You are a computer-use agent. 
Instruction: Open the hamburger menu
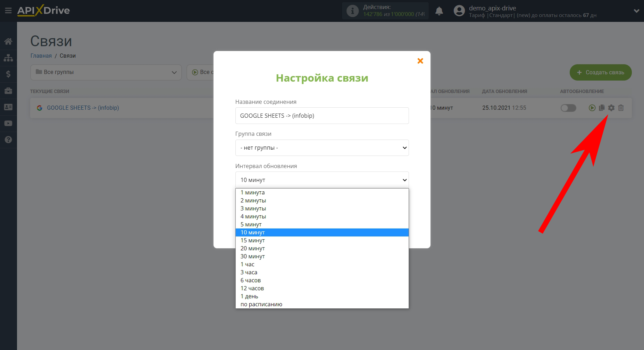(x=8, y=11)
